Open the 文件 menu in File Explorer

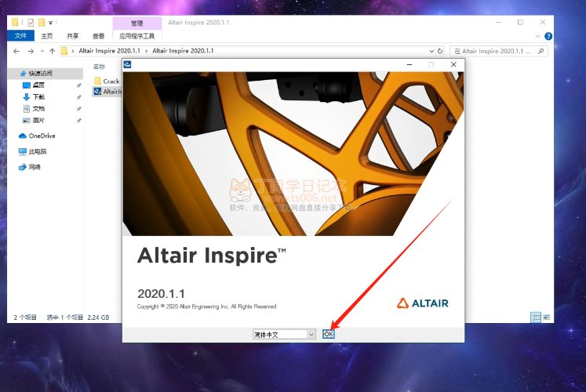[x=20, y=36]
